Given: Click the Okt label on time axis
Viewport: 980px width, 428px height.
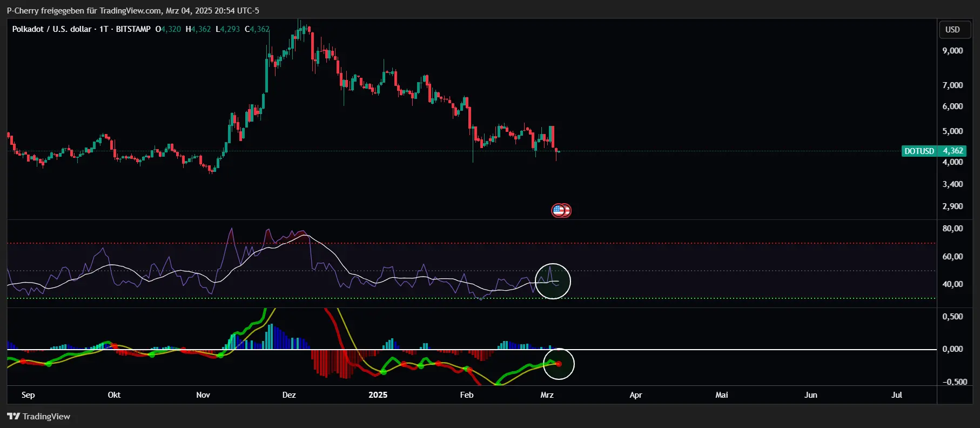Looking at the screenshot, I should 114,394.
